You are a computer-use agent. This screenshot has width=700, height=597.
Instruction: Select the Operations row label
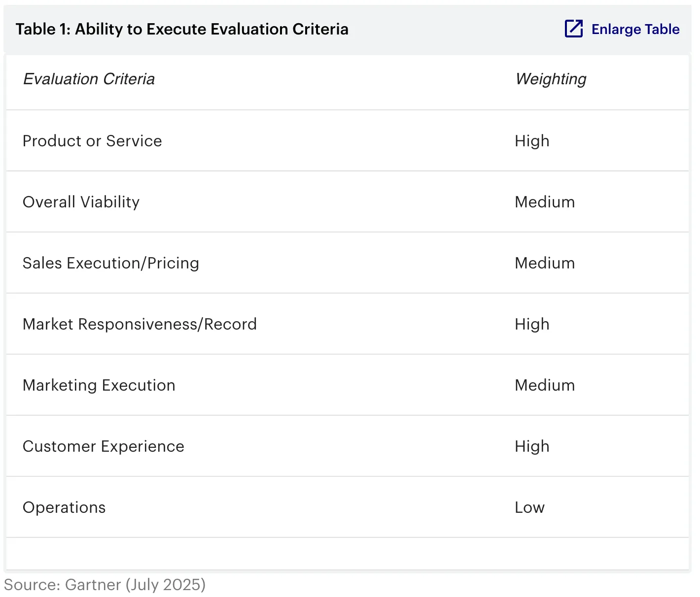point(64,508)
